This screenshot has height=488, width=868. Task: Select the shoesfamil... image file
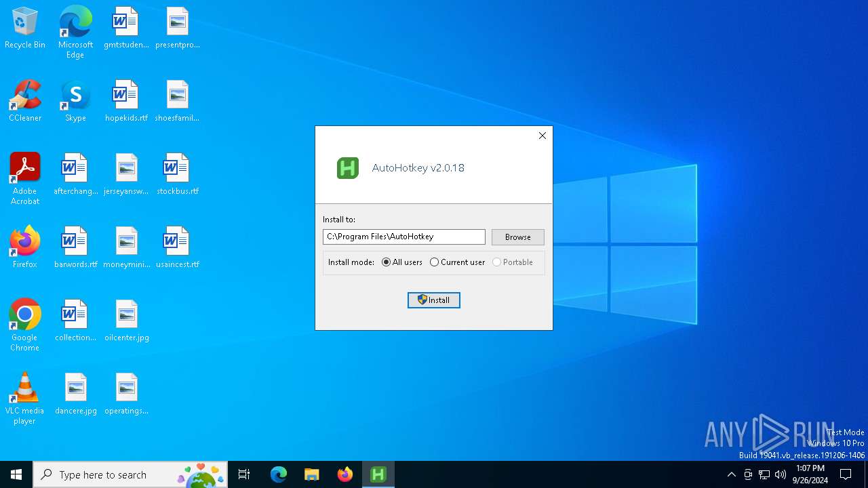click(x=177, y=102)
